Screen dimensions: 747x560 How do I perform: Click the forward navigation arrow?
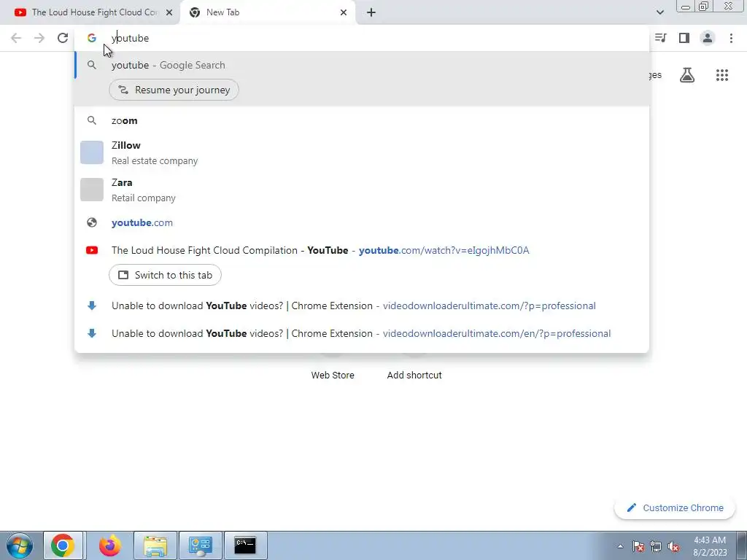tap(39, 38)
